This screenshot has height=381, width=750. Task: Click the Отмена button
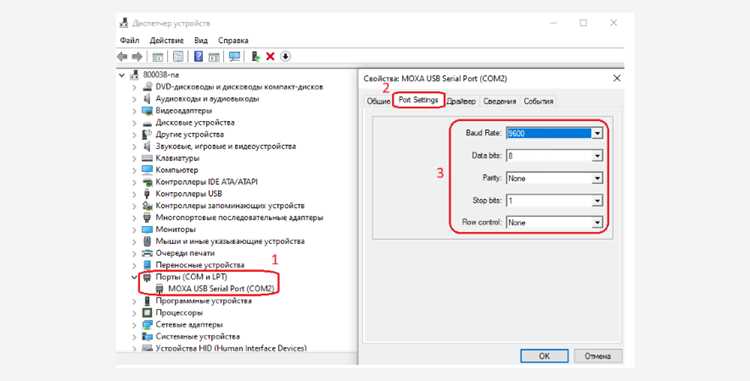pos(598,356)
